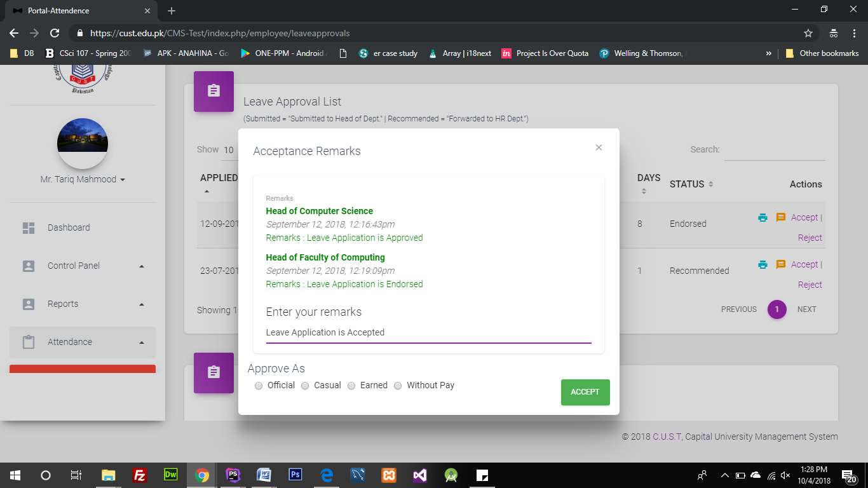Click Reject link in Endorsed row
Screen dimensions: 868x488
coord(810,238)
